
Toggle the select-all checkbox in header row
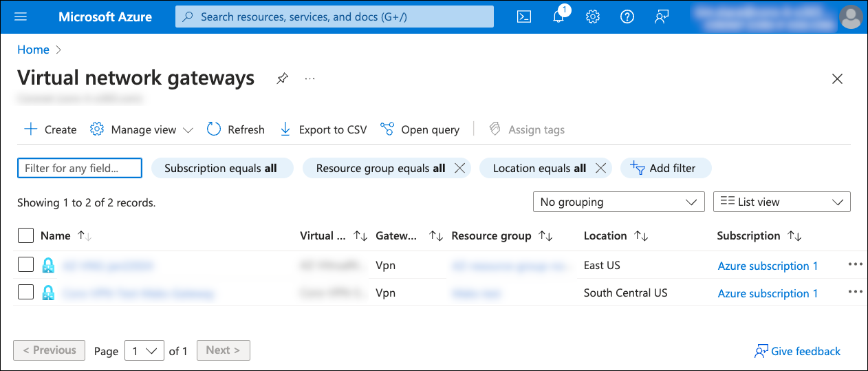coord(25,235)
